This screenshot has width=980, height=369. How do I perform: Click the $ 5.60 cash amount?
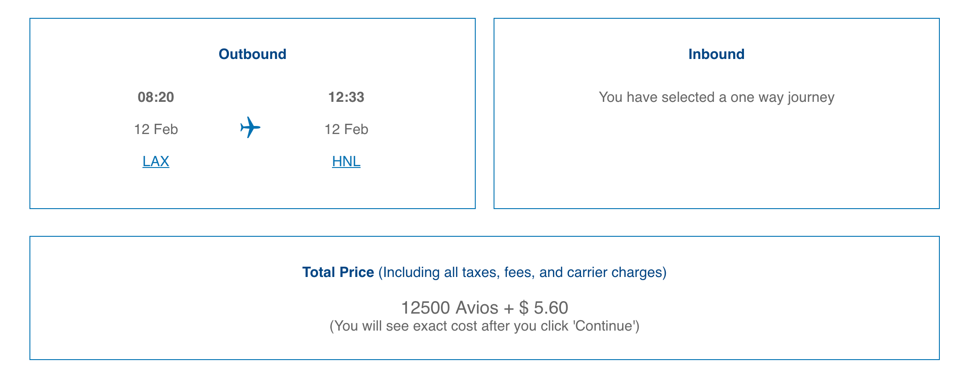click(x=544, y=307)
